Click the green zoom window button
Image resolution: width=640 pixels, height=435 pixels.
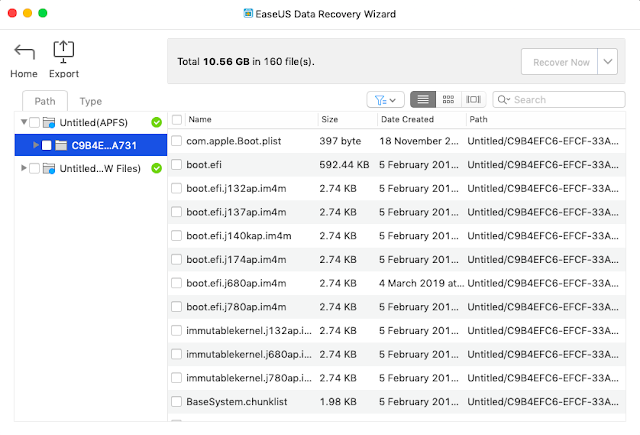[x=42, y=13]
